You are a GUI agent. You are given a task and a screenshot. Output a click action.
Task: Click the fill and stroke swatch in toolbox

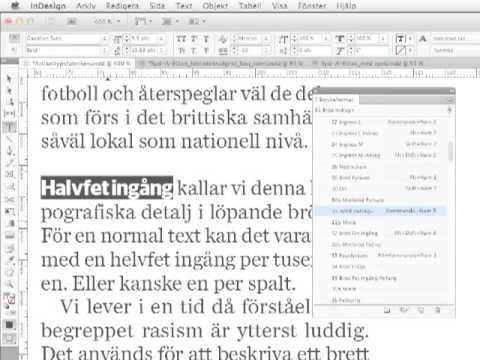10,299
